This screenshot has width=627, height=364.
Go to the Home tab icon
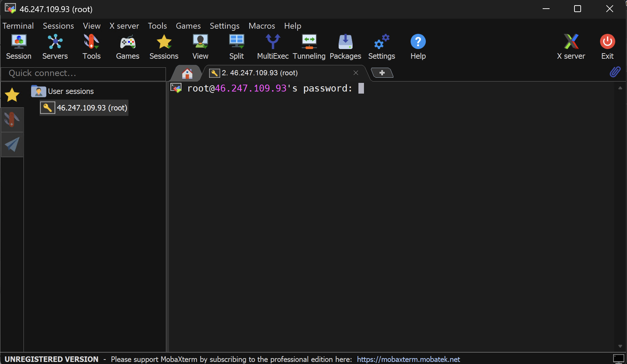point(187,73)
